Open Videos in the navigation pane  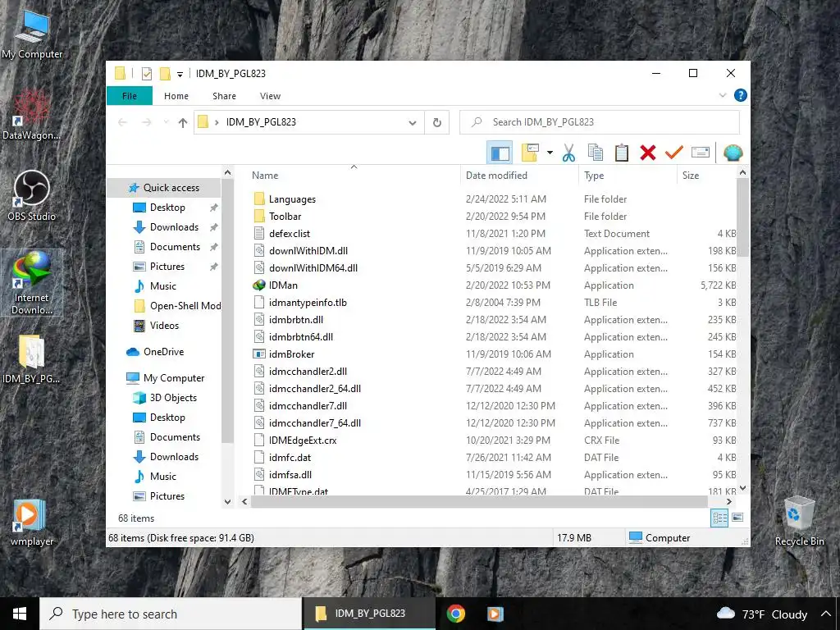pos(164,326)
